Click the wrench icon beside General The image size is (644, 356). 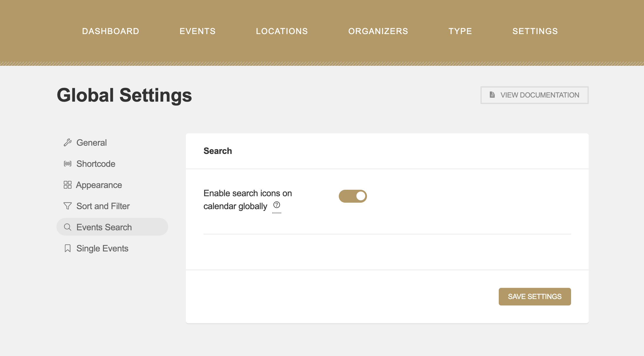coord(68,142)
